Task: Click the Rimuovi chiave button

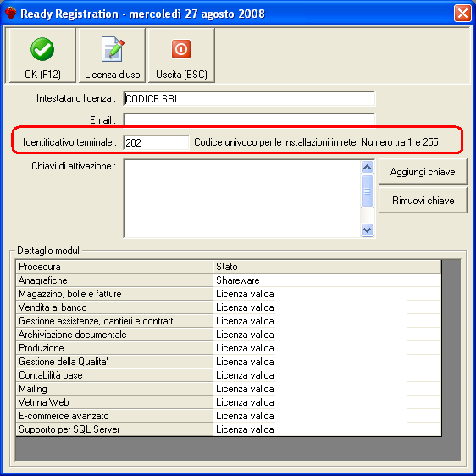Action: click(x=423, y=201)
